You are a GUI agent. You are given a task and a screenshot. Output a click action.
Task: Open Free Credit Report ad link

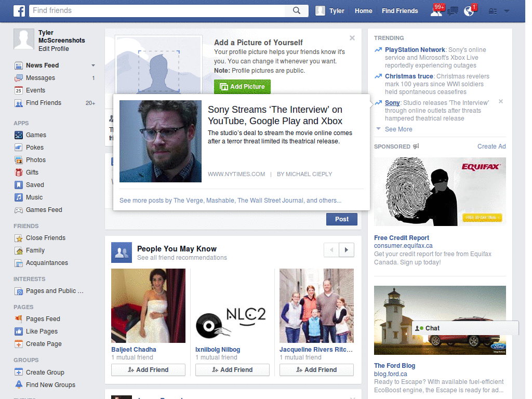[x=402, y=238]
